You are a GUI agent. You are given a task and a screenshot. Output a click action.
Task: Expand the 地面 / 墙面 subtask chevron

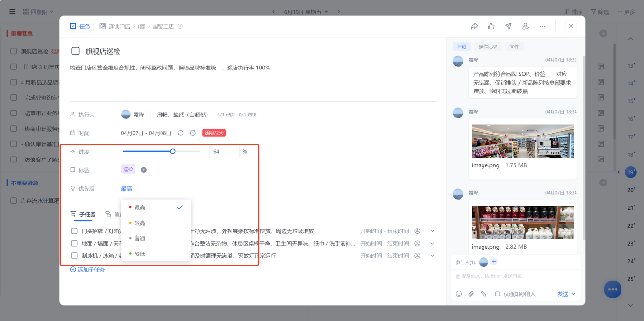point(432,243)
